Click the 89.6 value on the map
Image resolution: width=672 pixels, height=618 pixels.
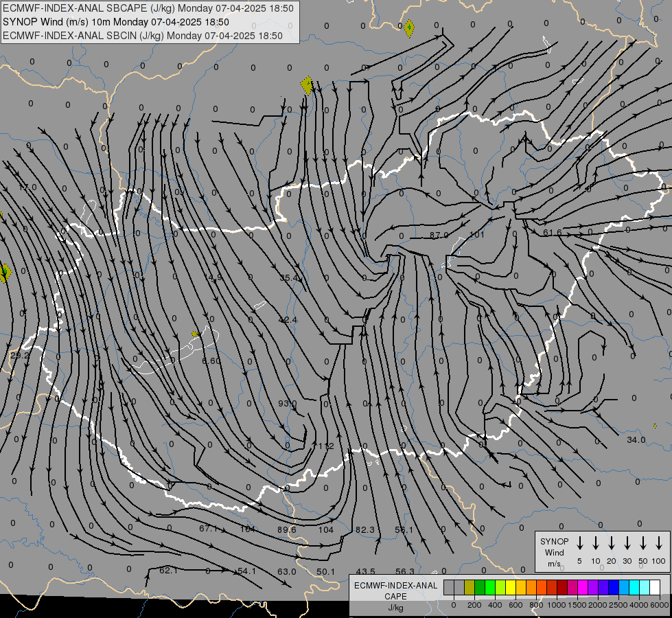(287, 529)
